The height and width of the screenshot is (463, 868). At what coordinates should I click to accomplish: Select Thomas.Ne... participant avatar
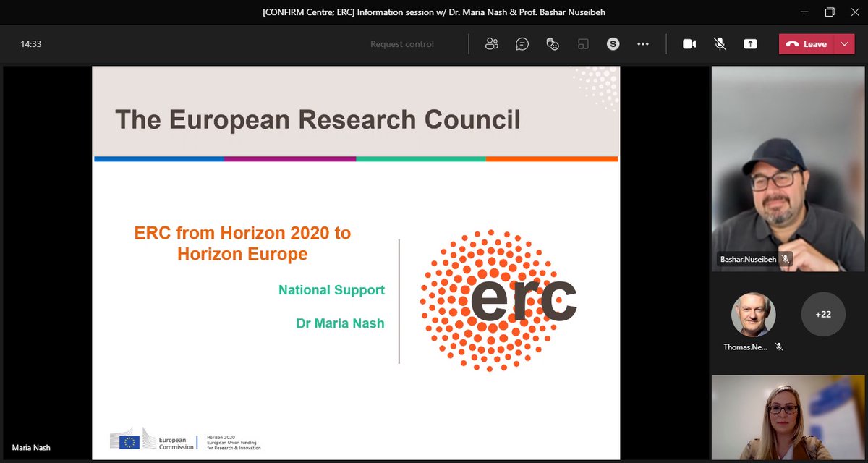[753, 315]
